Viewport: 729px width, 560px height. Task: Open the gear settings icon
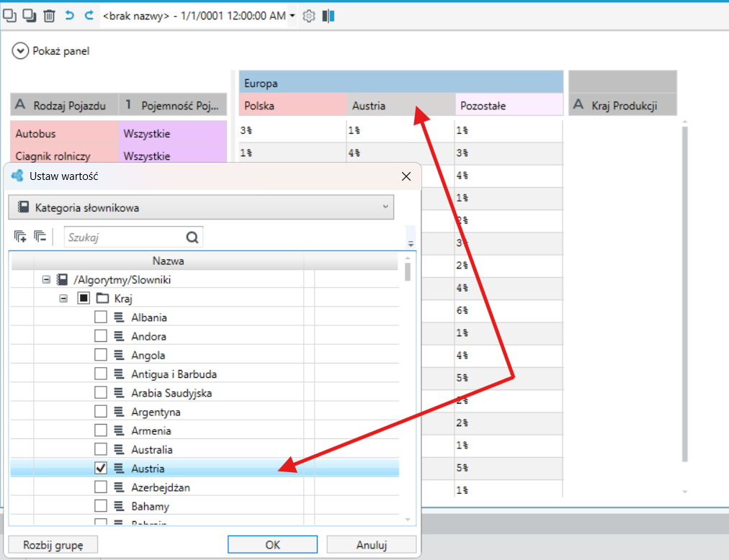coord(309,17)
